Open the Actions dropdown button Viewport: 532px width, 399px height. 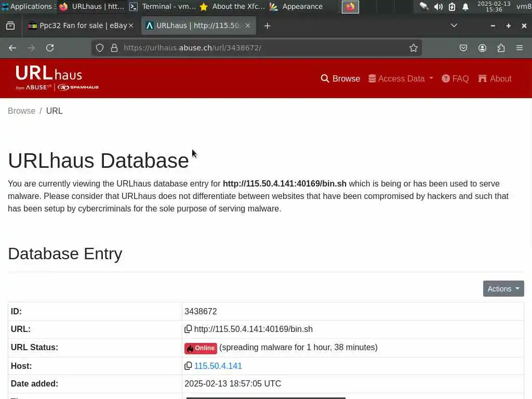click(503, 289)
